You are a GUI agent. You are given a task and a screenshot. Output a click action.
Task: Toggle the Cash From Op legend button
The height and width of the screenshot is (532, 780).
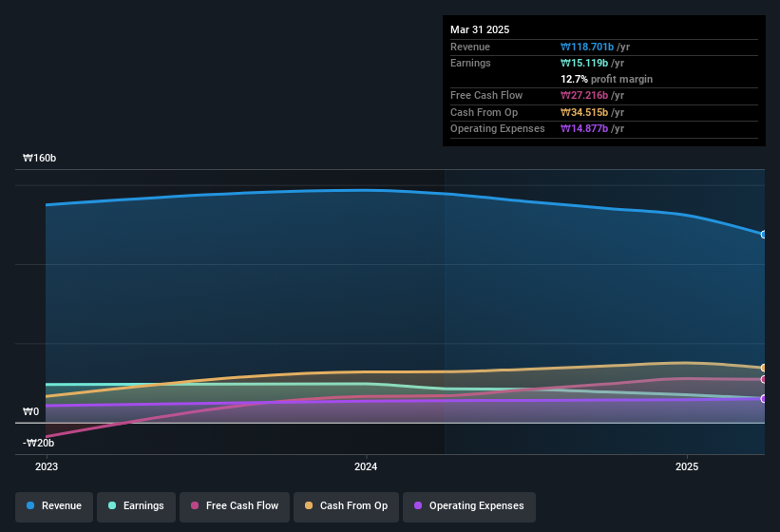click(x=346, y=507)
